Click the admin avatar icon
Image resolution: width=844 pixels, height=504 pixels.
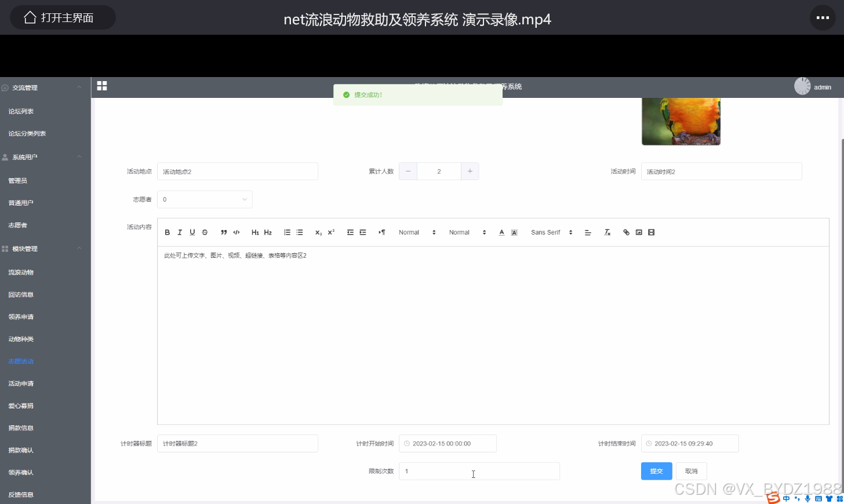coord(802,86)
